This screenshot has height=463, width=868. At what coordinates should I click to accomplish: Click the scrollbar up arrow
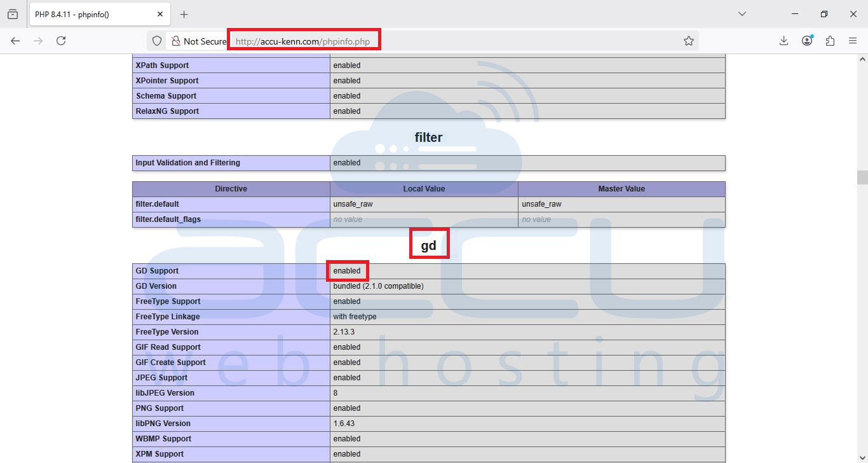point(863,57)
